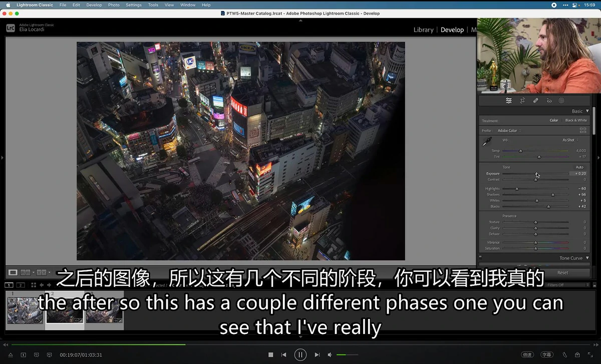Open the Masking tool
The width and height of the screenshot is (601, 364).
point(561,101)
